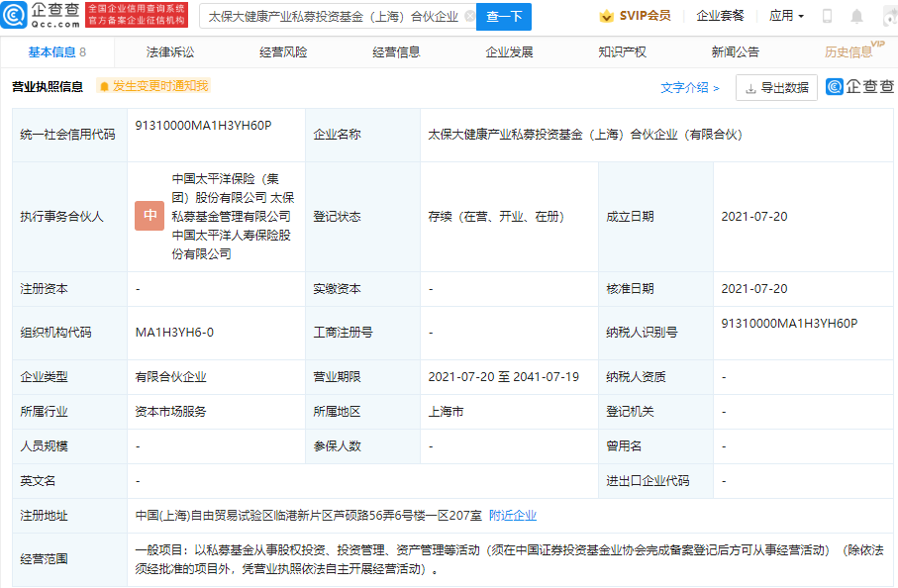Open the 法律诉讼 tab

coord(170,52)
